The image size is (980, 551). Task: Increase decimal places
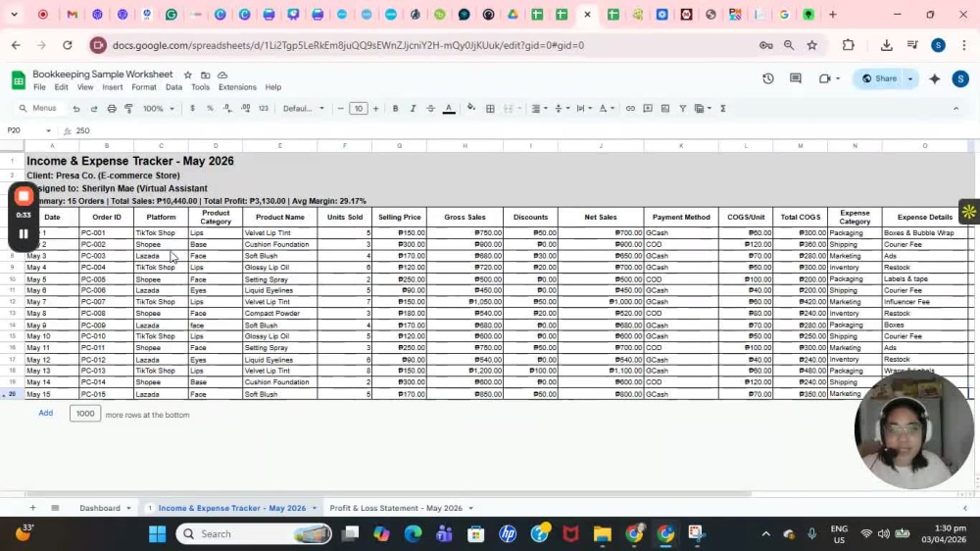tap(246, 109)
